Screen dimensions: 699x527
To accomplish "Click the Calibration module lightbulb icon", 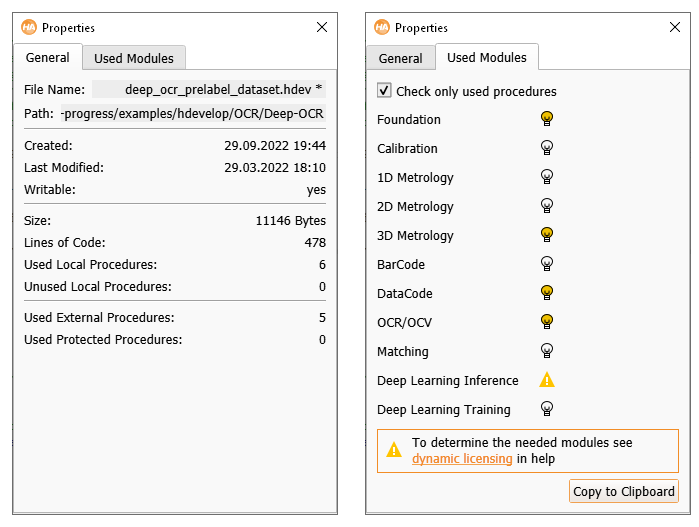I will tap(547, 148).
